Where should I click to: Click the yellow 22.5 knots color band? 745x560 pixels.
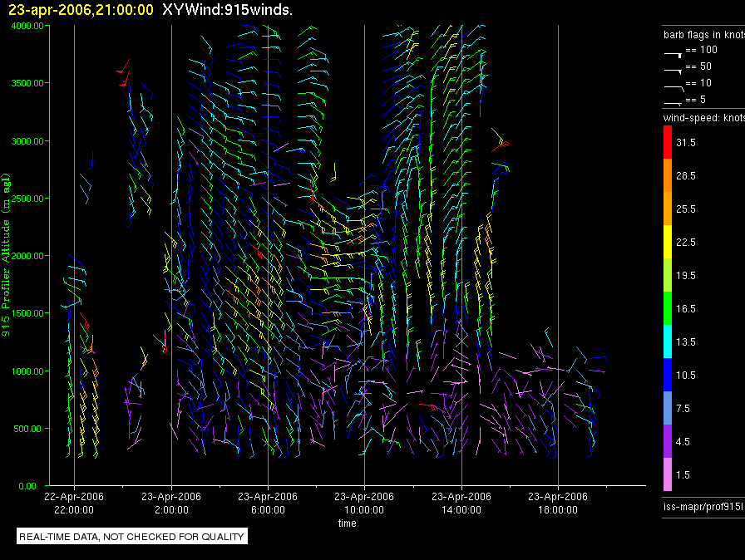pos(668,242)
